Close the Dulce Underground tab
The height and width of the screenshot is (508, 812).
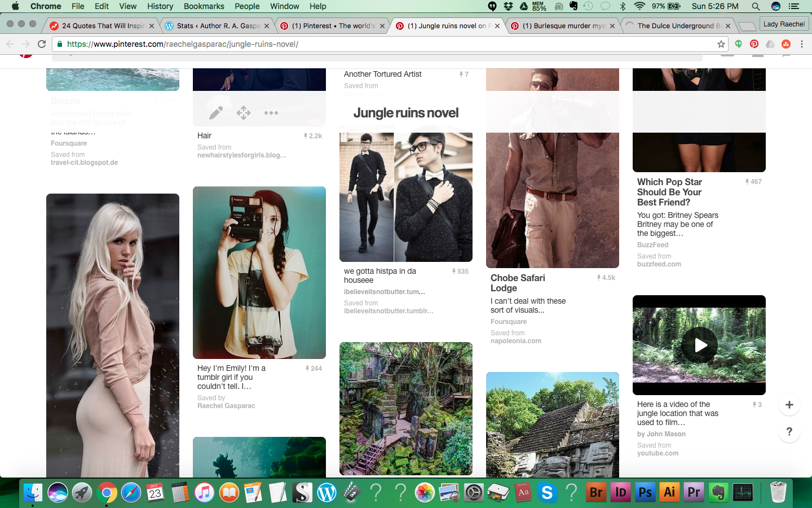point(728,26)
